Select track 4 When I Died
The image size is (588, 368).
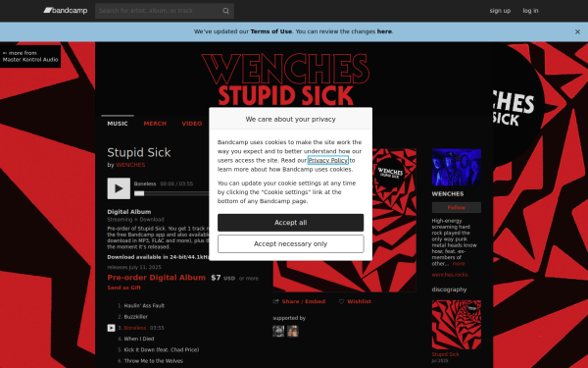coord(139,339)
